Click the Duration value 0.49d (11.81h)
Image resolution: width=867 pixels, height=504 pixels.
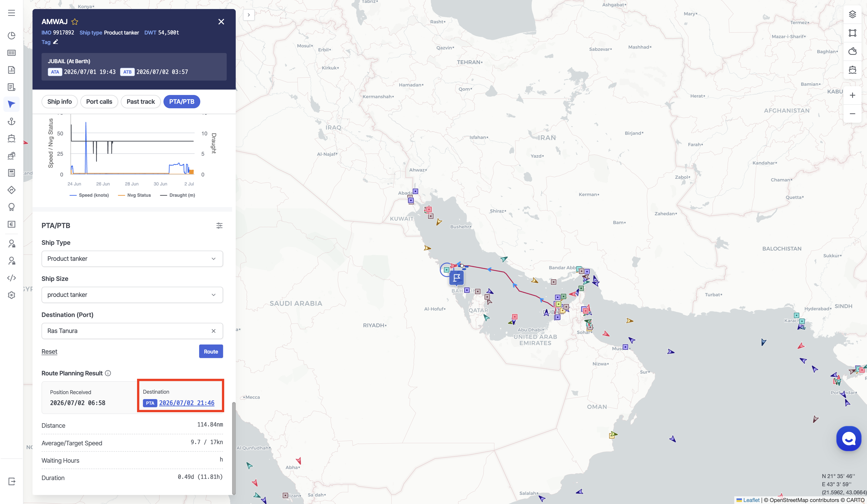200,477
